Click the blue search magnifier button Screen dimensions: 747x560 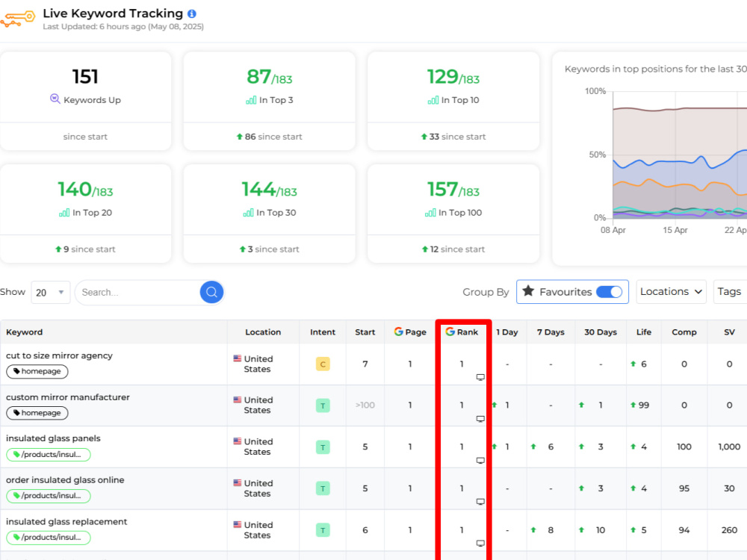[211, 292]
